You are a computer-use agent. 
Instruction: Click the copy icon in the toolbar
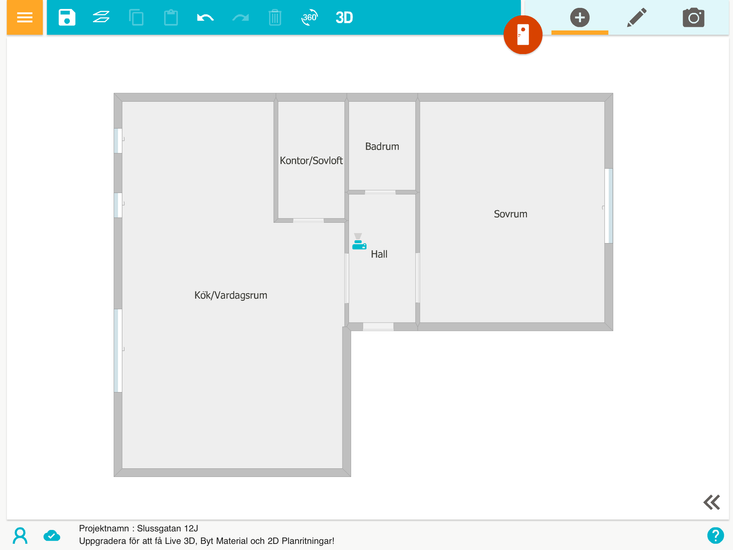[x=136, y=18]
